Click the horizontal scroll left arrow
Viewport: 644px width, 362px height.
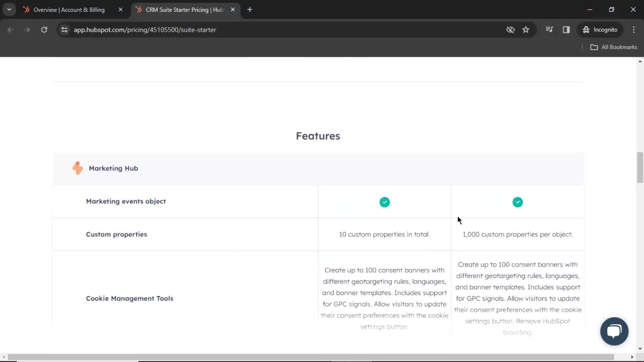(3, 357)
